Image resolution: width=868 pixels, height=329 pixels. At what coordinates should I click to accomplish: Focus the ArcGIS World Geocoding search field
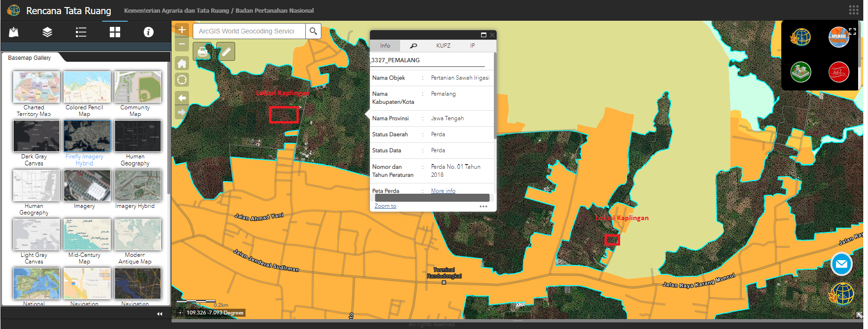[249, 31]
